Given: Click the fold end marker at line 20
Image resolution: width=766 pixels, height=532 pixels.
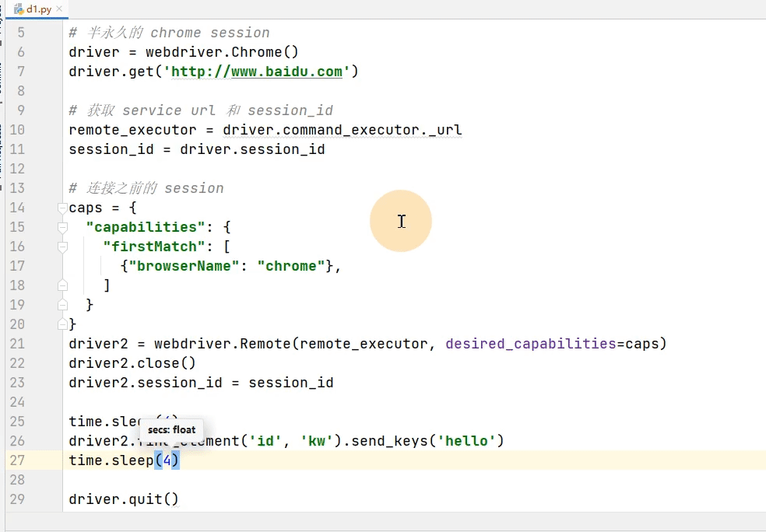Looking at the screenshot, I should (62, 324).
